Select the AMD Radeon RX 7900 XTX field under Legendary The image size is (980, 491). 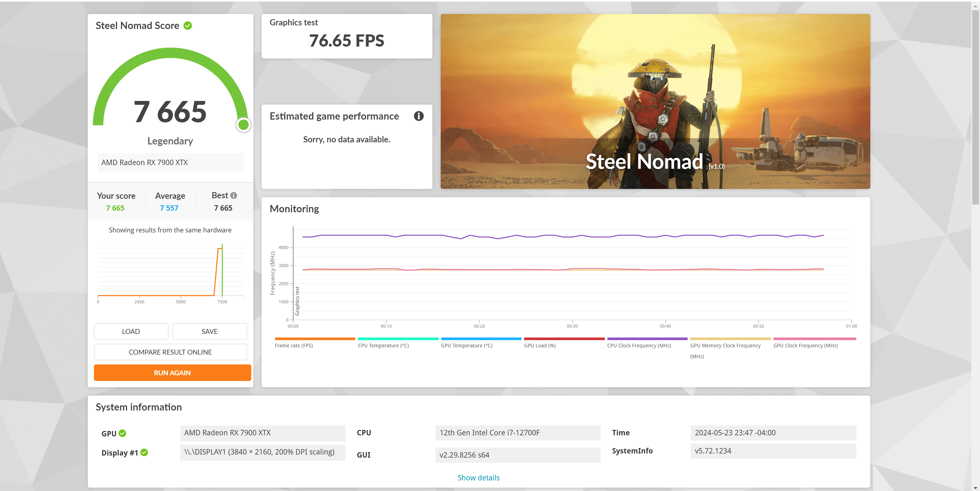(171, 163)
